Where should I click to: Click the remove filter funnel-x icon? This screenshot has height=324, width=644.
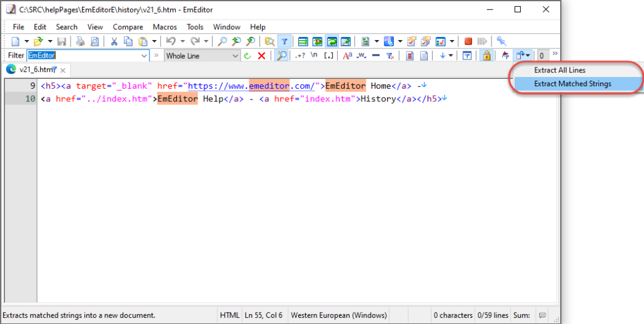[x=390, y=56]
